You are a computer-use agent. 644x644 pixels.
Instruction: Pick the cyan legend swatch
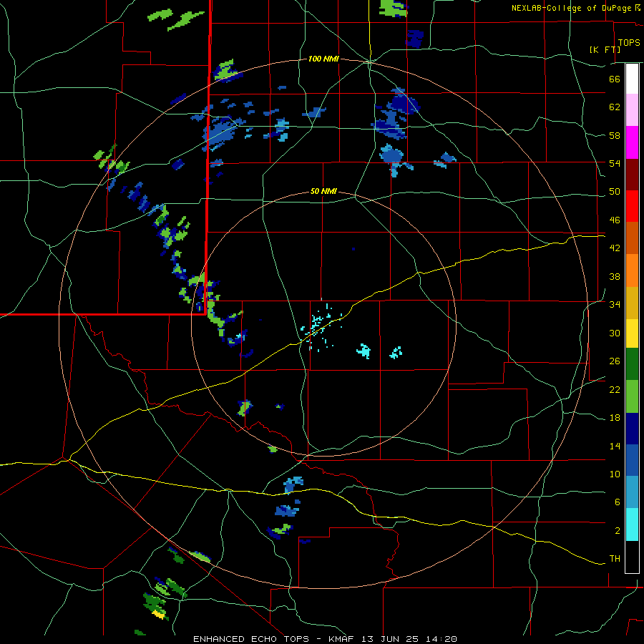click(x=632, y=525)
